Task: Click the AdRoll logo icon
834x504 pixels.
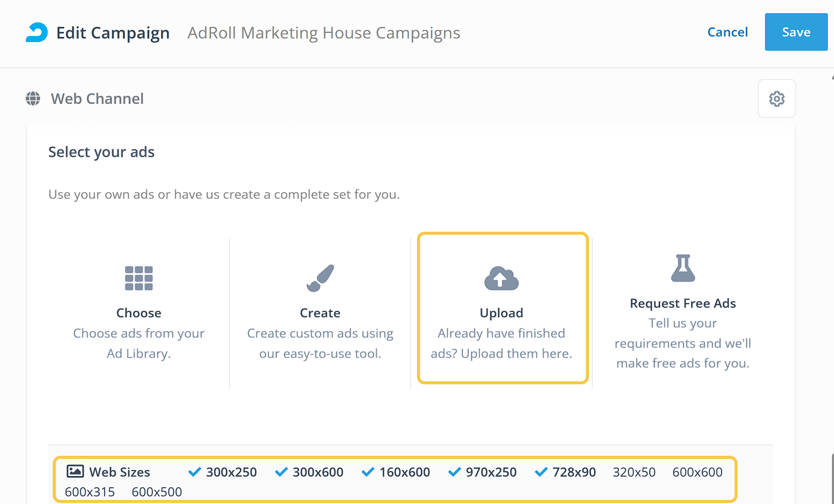Action: coord(37,32)
